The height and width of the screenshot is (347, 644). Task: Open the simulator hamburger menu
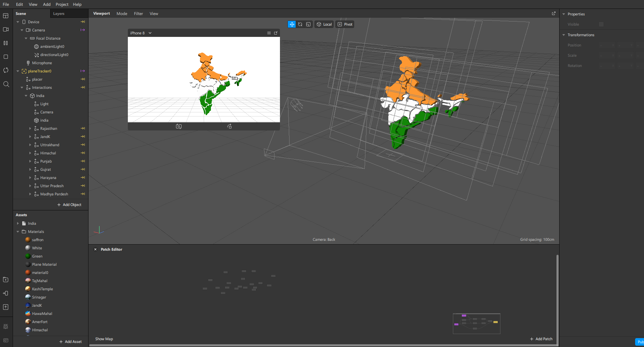point(269,33)
